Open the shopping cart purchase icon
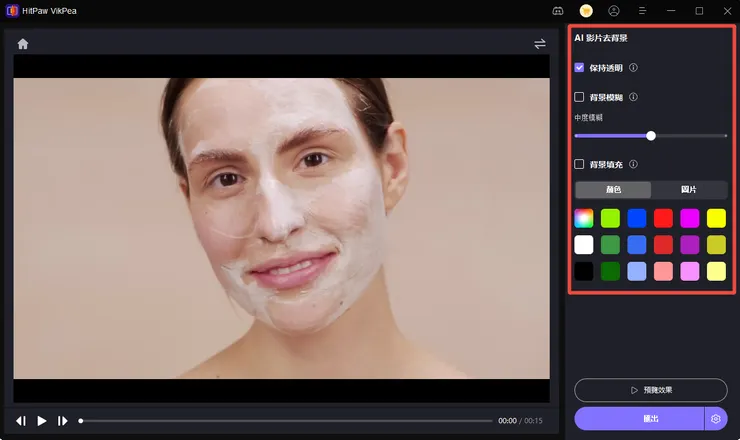 point(586,11)
